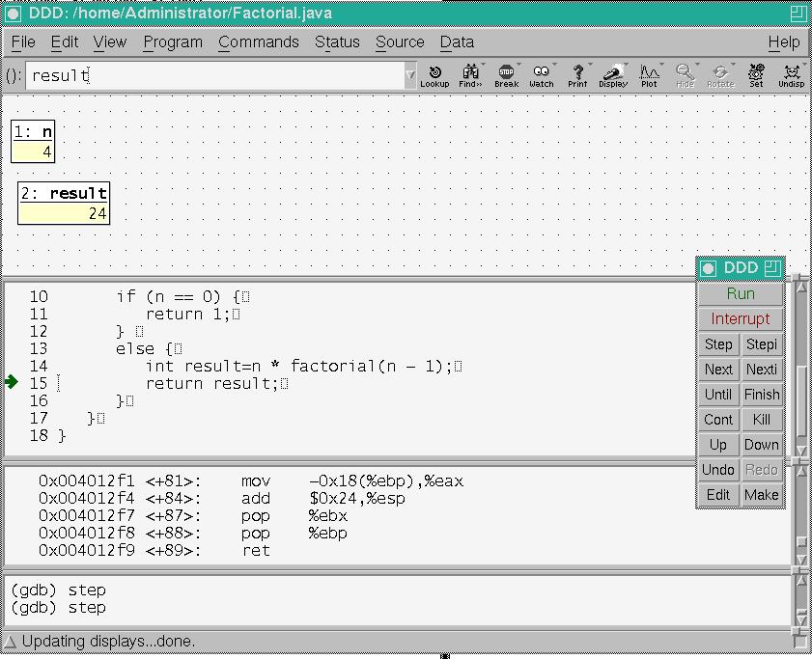Open the Break button dropdown arrow

pyautogui.click(x=518, y=66)
